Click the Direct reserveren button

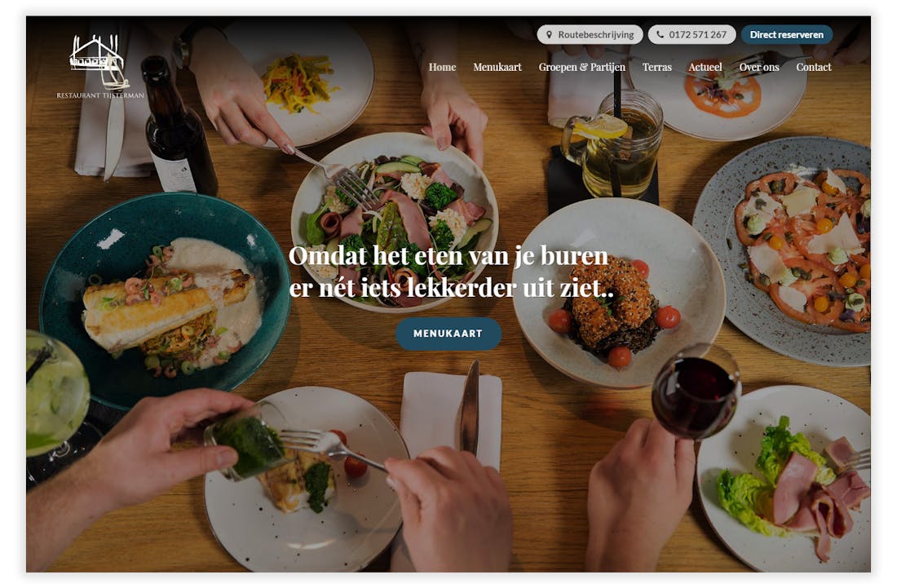pyautogui.click(x=787, y=35)
